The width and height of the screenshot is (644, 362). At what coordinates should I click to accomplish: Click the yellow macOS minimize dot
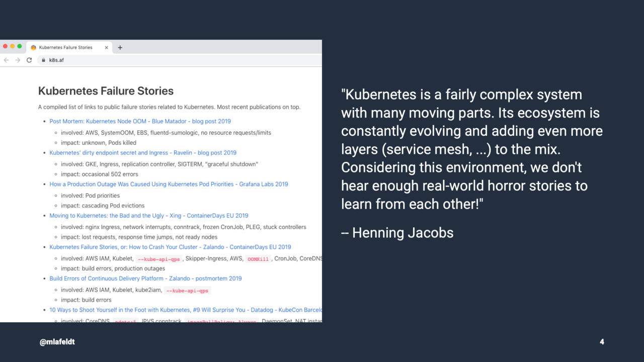(13, 46)
